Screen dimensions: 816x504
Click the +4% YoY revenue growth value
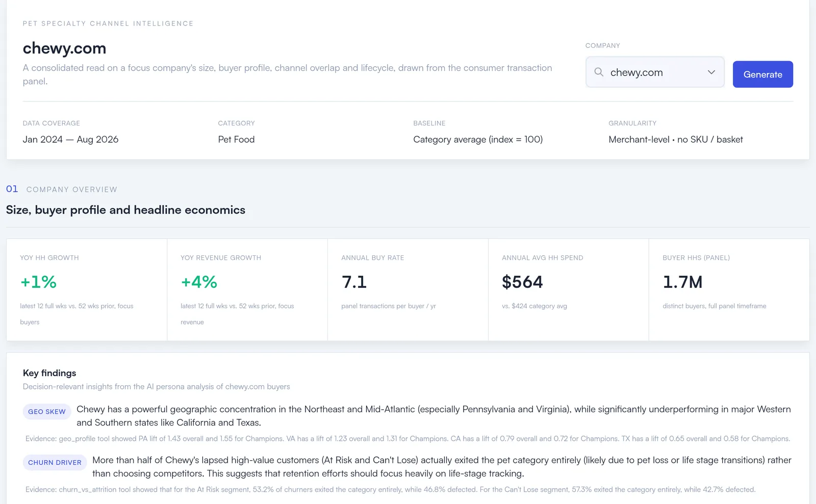[x=199, y=282]
